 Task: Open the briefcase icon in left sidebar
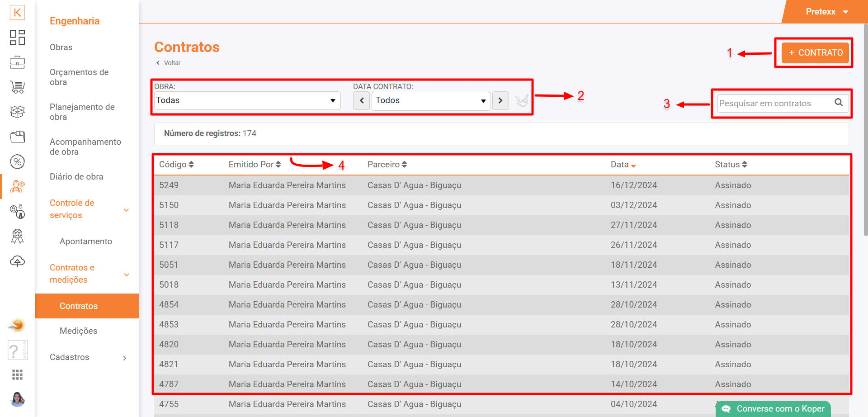coord(17,62)
